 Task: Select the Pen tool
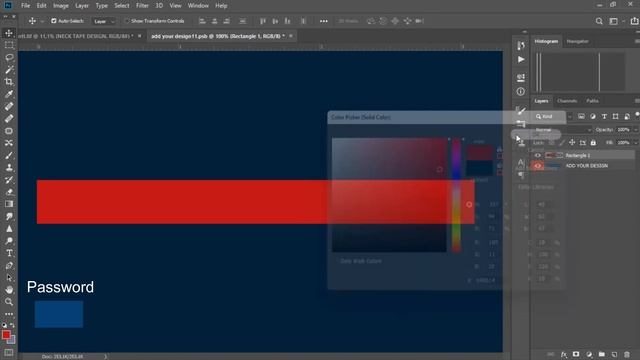[x=9, y=265]
